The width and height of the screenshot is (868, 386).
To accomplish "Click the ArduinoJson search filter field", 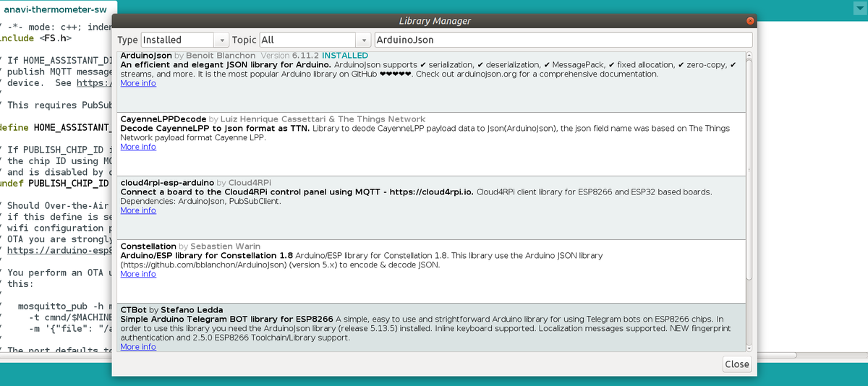I will tap(563, 40).
